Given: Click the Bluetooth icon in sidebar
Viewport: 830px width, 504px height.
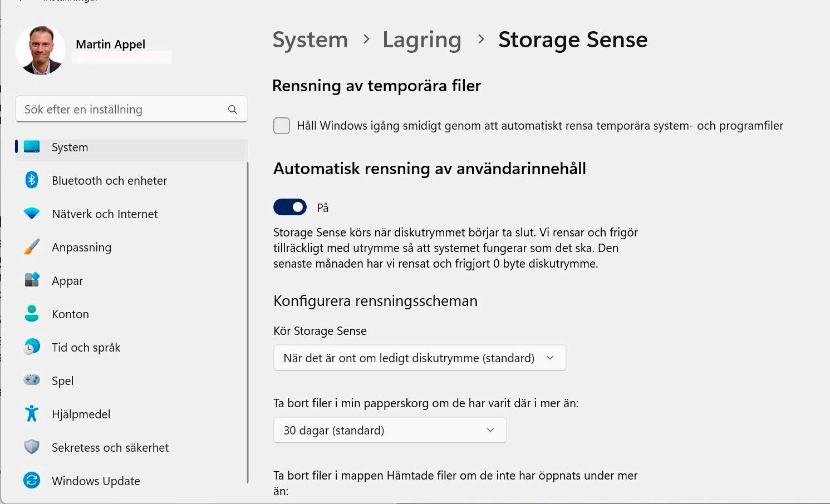Looking at the screenshot, I should (32, 180).
